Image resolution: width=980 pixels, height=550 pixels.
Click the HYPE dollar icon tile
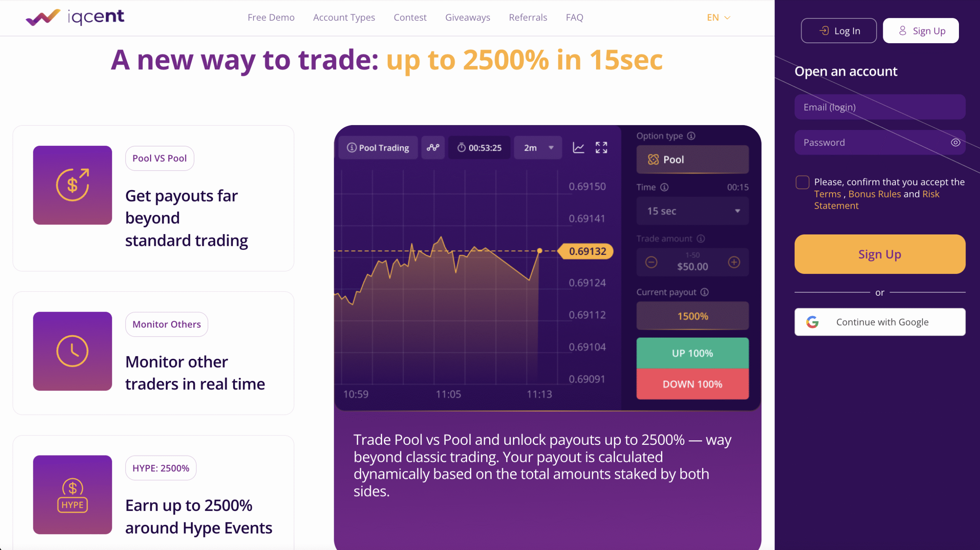click(72, 495)
